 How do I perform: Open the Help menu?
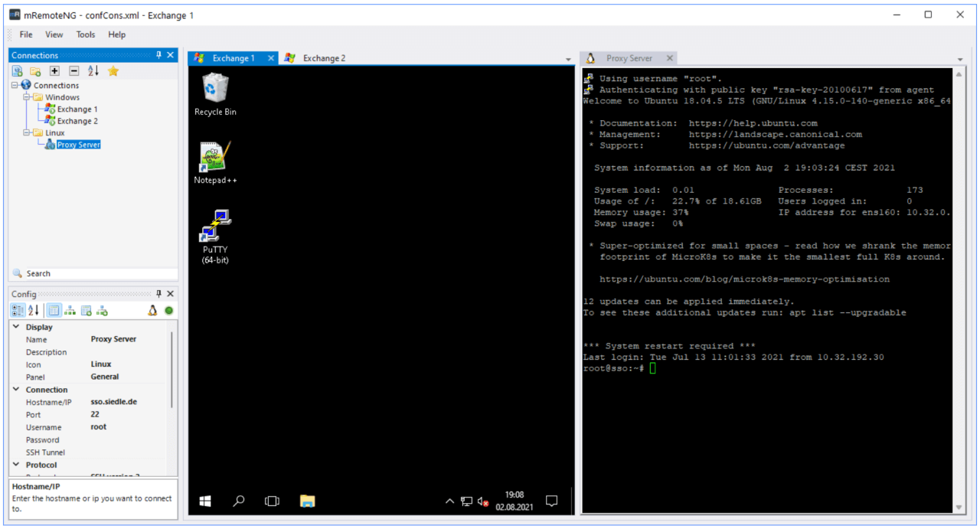click(117, 34)
